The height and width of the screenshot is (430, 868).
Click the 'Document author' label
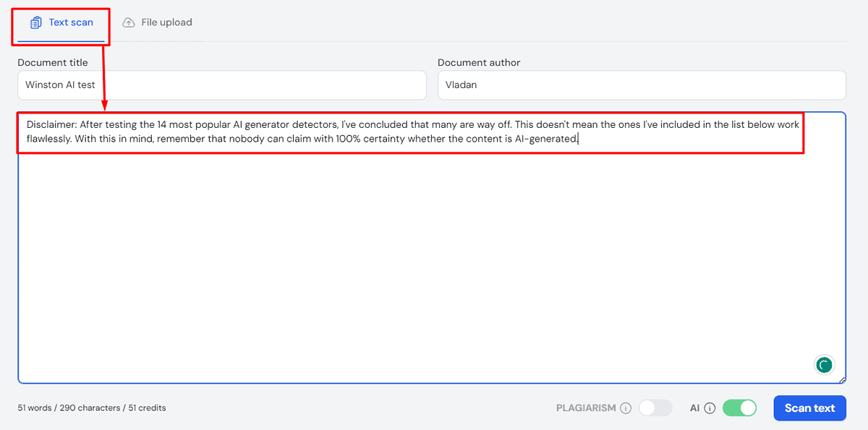pos(479,63)
